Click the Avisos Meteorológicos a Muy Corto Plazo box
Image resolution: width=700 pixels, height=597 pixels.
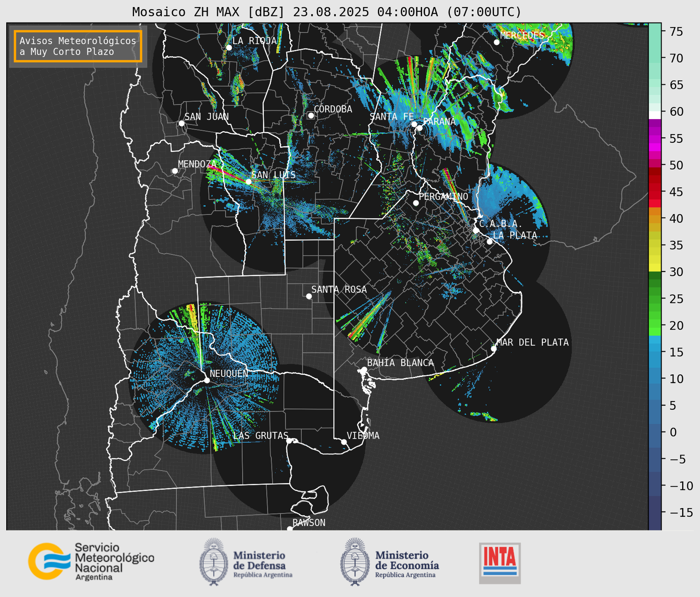tap(78, 46)
